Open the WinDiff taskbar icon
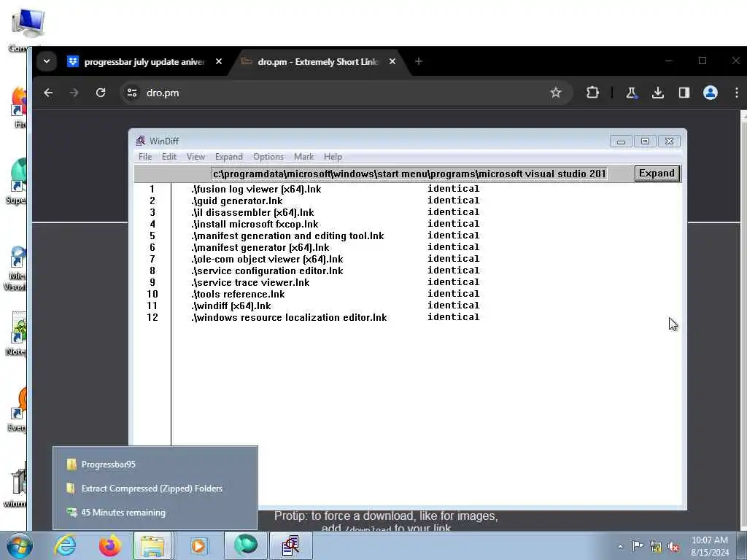 click(x=290, y=545)
